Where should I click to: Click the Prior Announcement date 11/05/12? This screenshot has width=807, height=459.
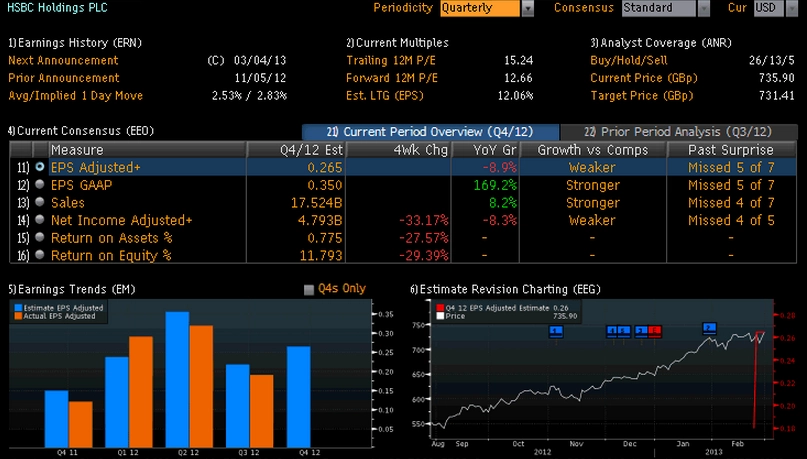tap(260, 78)
